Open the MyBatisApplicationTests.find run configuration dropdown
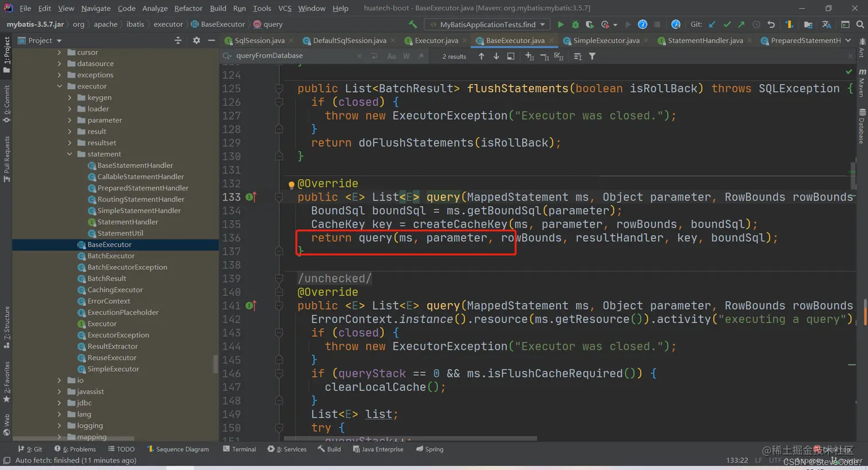 [x=487, y=24]
